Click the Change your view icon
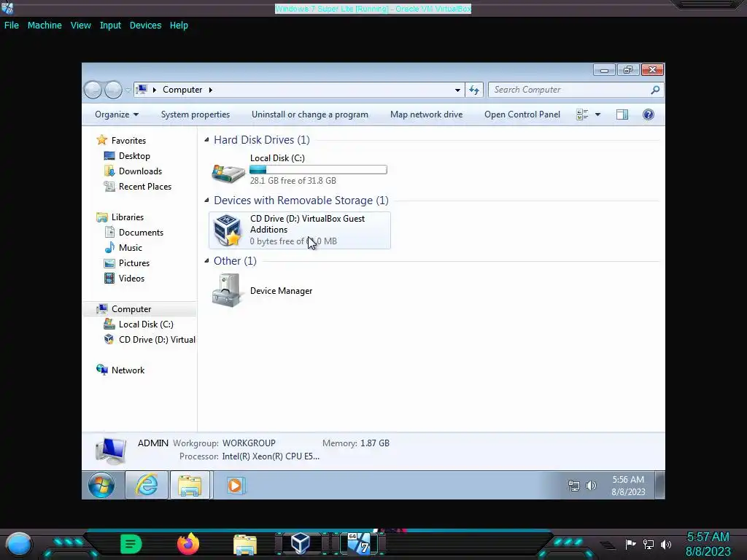This screenshot has height=560, width=747. [x=582, y=114]
